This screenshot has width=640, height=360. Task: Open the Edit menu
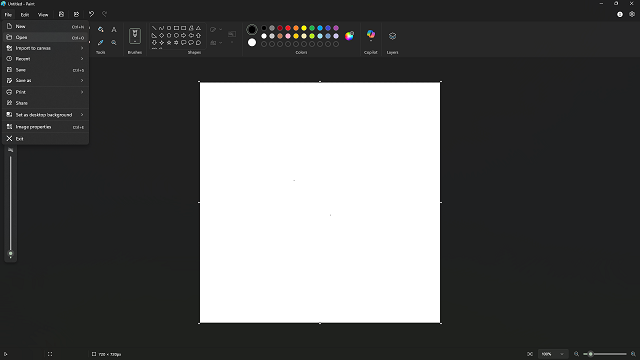click(x=25, y=15)
